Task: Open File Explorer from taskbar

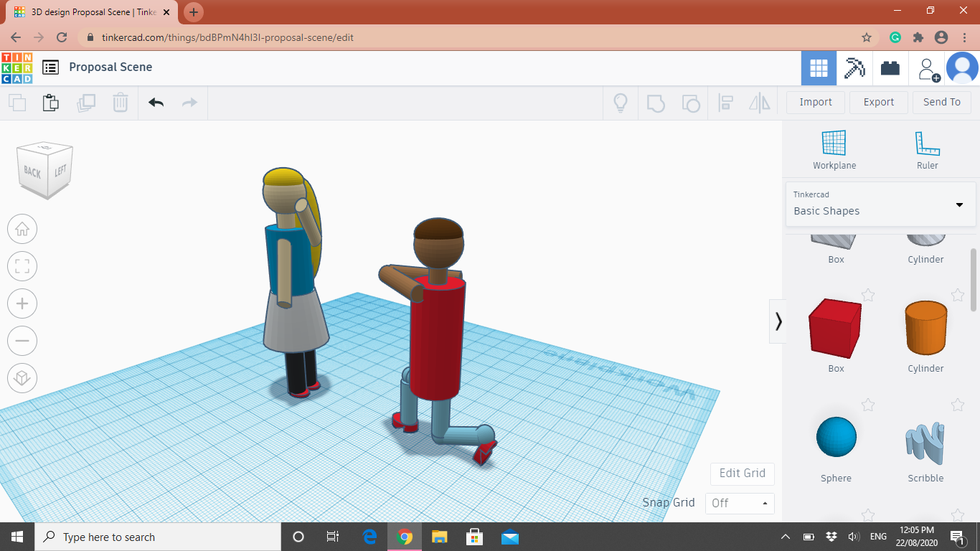Action: pyautogui.click(x=440, y=537)
